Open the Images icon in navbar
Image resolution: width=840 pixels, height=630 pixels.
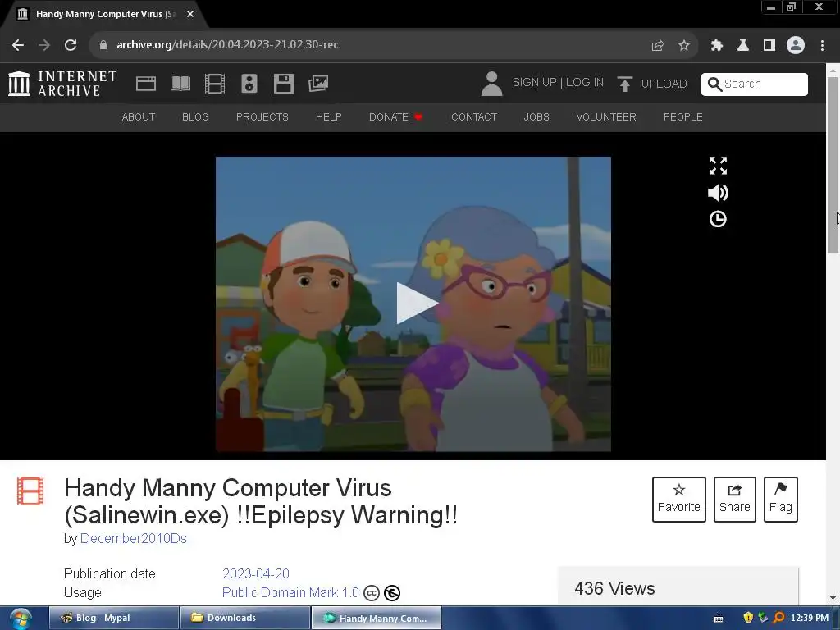click(318, 84)
